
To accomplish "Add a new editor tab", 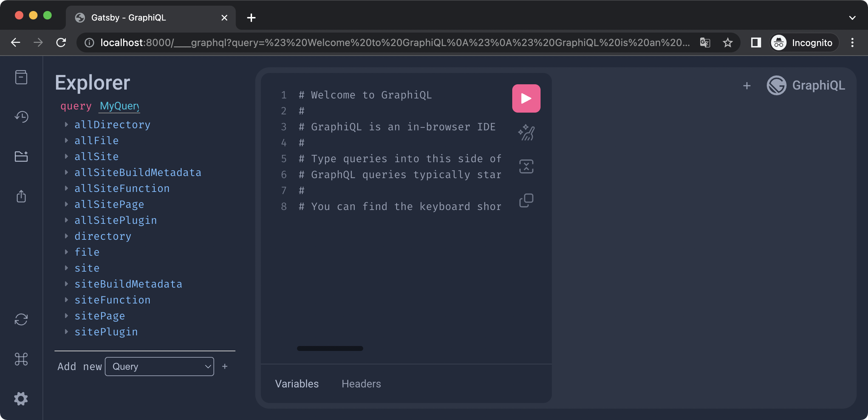I will (747, 86).
